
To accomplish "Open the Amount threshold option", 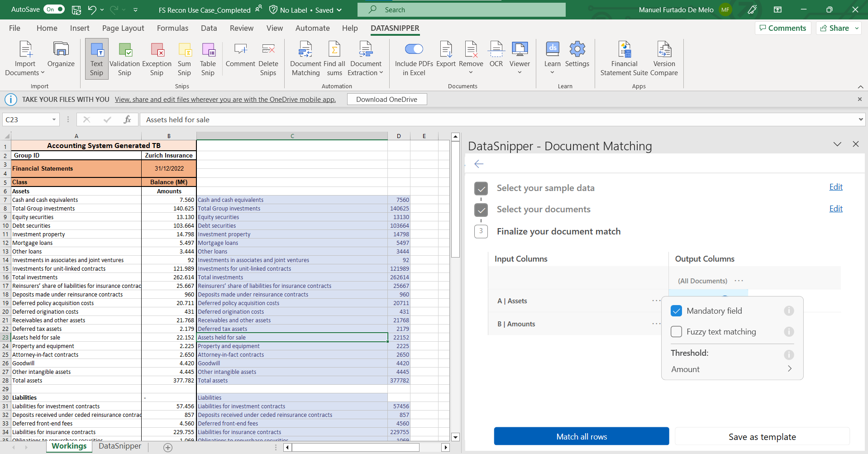I will (732, 369).
